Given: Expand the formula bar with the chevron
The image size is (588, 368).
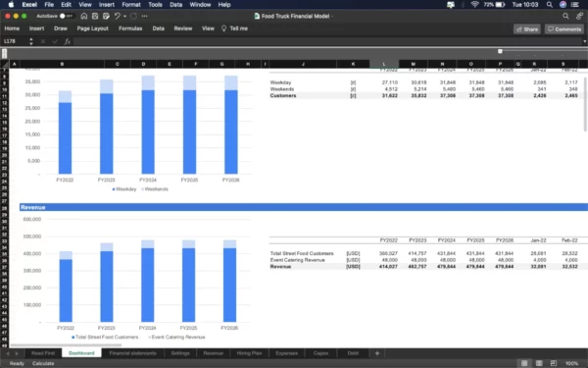Looking at the screenshot, I should click(585, 41).
